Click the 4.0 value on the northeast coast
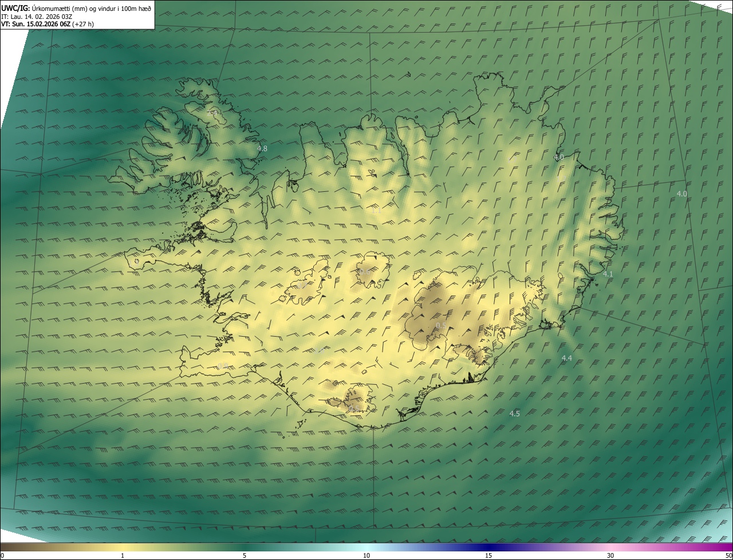The image size is (733, 560). tap(559, 157)
